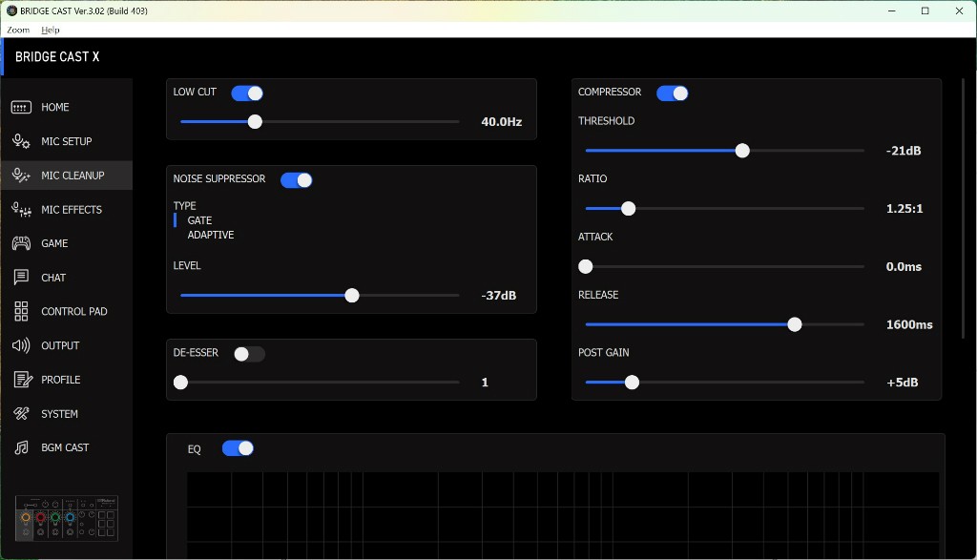Click the Control Pad grid icon
This screenshot has height=560, width=977.
[21, 312]
